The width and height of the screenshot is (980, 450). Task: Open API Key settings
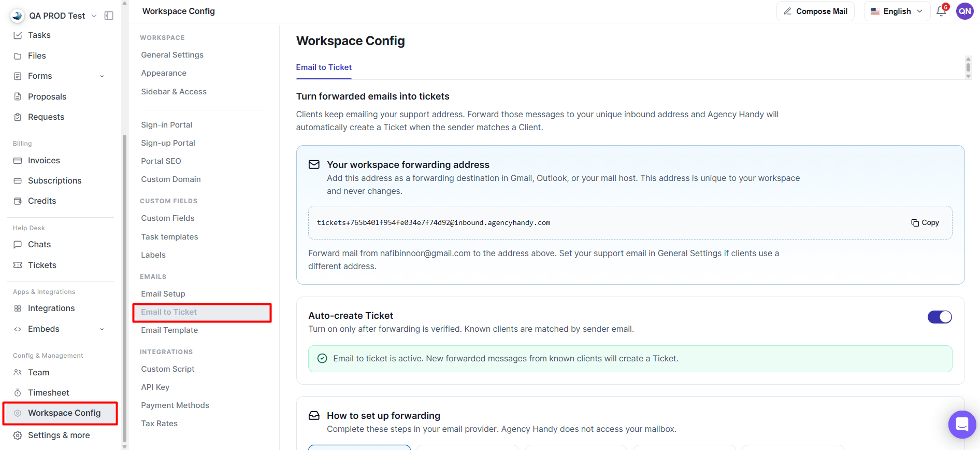155,387
